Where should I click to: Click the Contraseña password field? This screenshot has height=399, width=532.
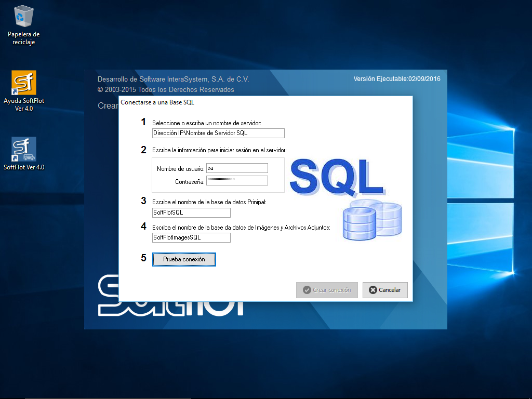[236, 180]
